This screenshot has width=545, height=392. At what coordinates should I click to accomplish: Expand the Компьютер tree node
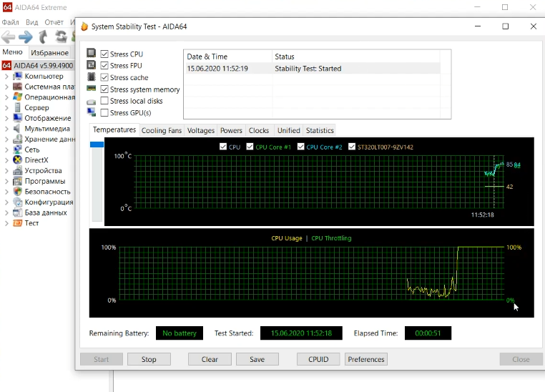click(6, 76)
